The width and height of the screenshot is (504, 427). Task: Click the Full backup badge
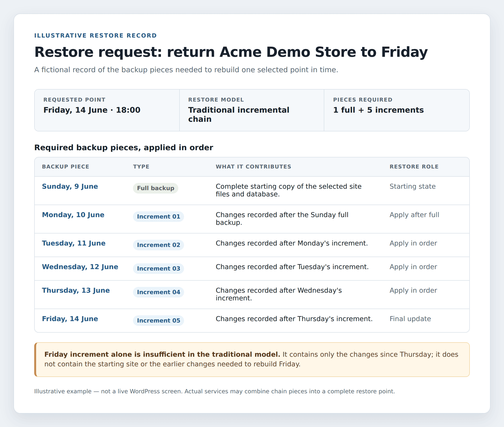156,188
